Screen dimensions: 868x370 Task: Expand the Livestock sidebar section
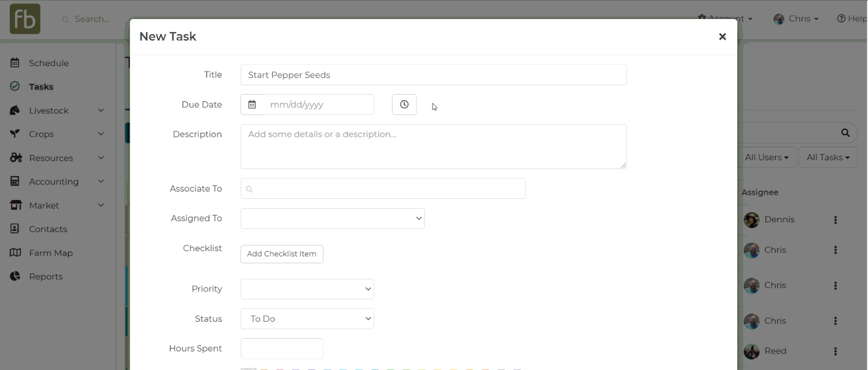(x=101, y=110)
